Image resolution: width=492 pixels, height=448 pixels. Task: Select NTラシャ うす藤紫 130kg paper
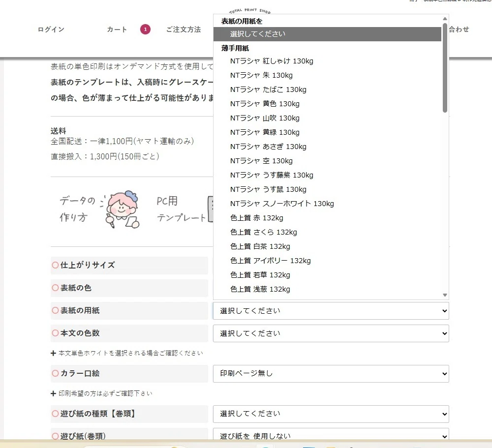pyautogui.click(x=327, y=175)
